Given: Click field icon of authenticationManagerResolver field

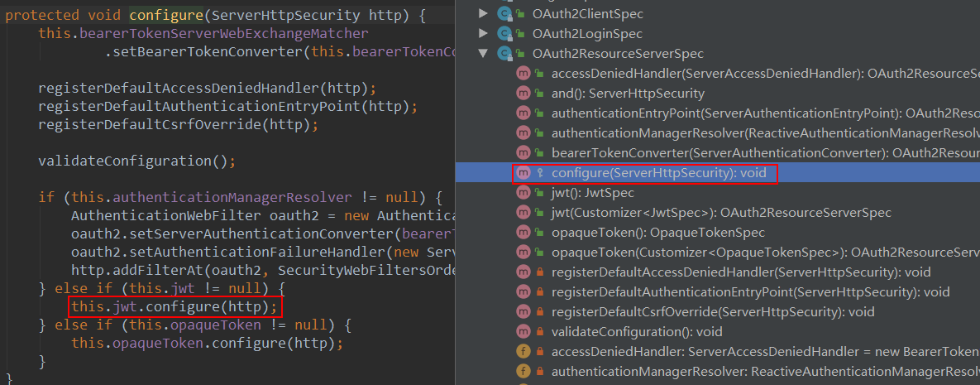Looking at the screenshot, I should click(523, 371).
